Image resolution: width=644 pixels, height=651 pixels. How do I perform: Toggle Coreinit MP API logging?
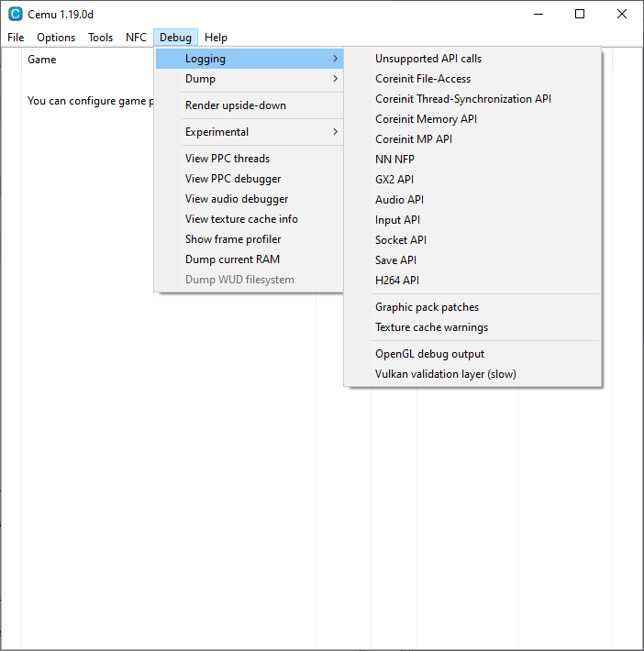tap(472, 139)
